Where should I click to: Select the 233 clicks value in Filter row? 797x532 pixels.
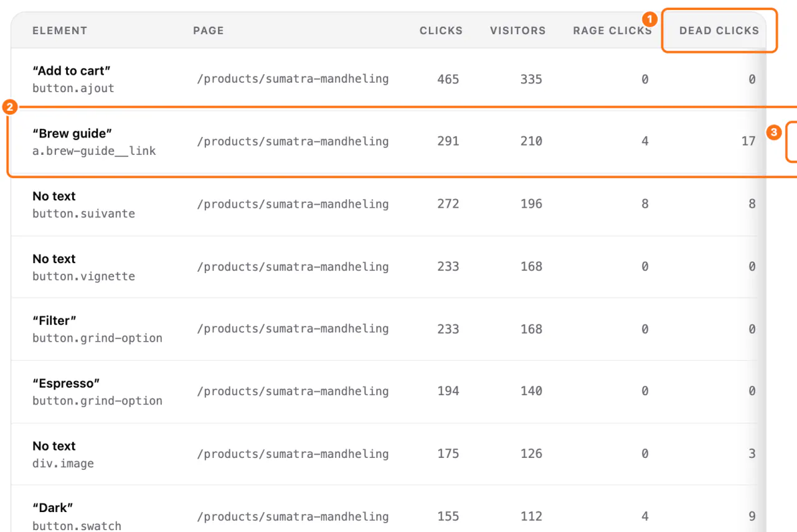pos(448,329)
